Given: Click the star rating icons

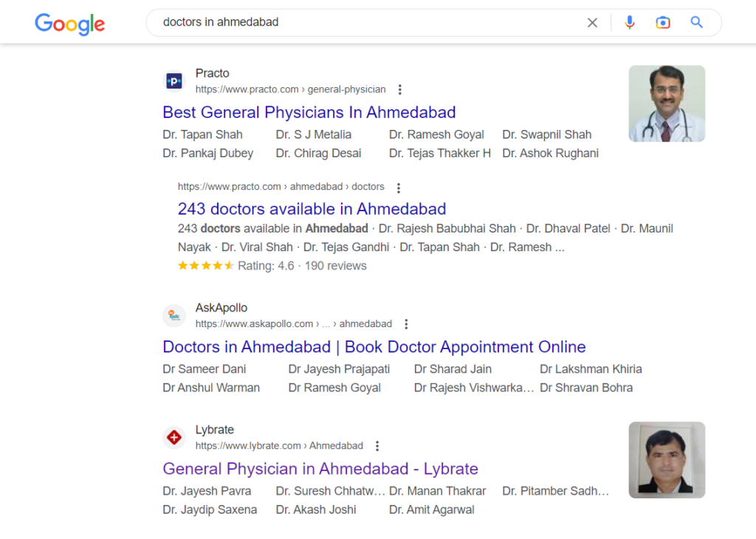Looking at the screenshot, I should coord(206,266).
